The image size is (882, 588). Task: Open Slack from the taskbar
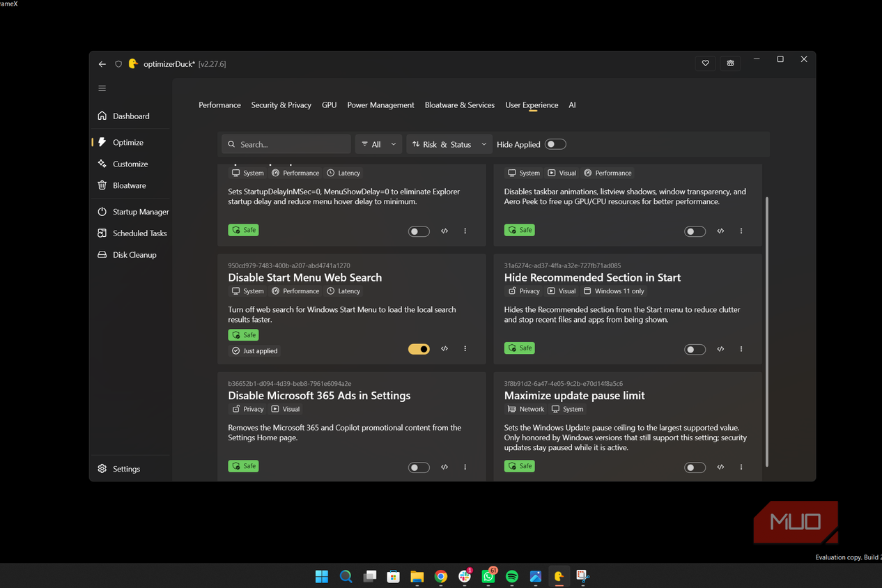(465, 576)
